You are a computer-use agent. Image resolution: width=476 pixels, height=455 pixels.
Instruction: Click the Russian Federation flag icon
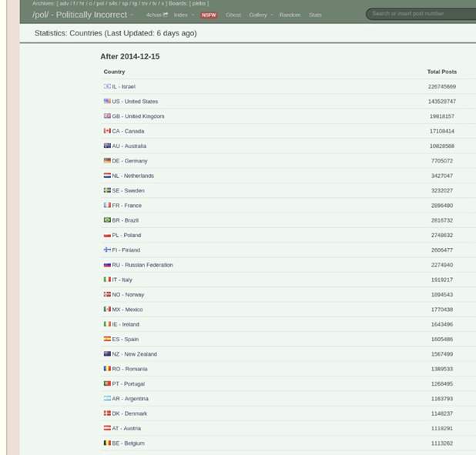tap(107, 265)
